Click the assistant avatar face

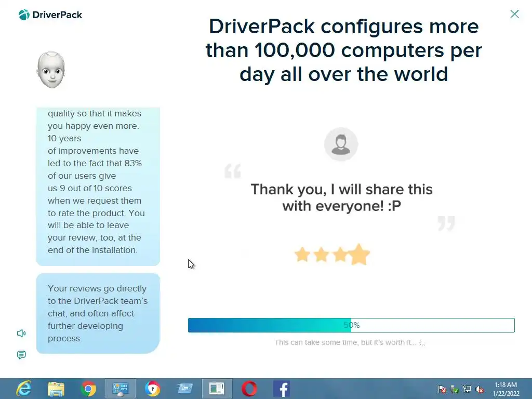51,70
